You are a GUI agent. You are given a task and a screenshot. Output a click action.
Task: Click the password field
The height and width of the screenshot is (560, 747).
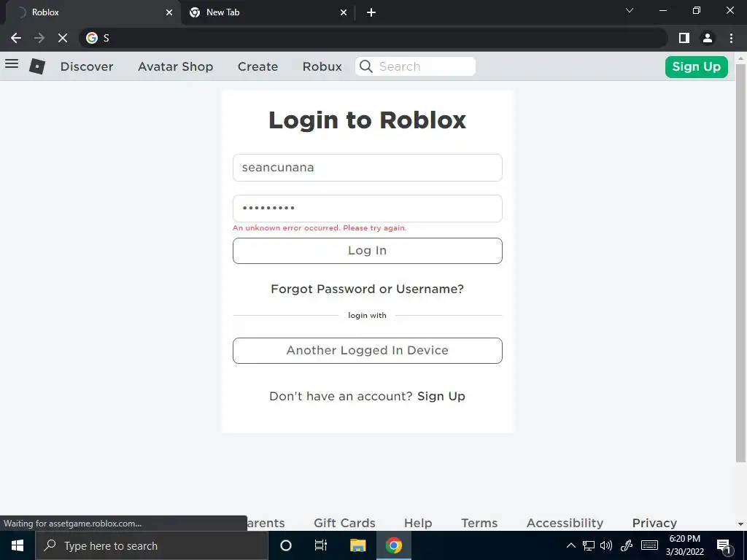click(x=368, y=208)
